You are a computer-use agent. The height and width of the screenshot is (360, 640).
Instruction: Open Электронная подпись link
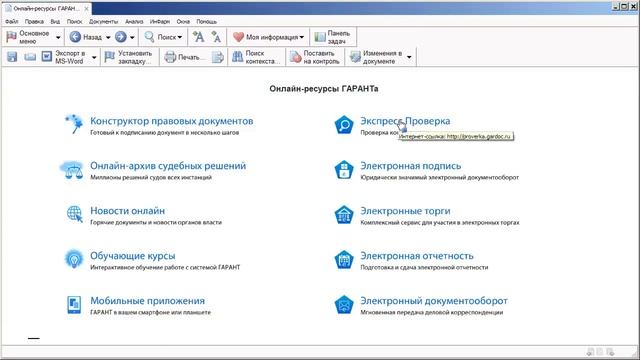[411, 166]
